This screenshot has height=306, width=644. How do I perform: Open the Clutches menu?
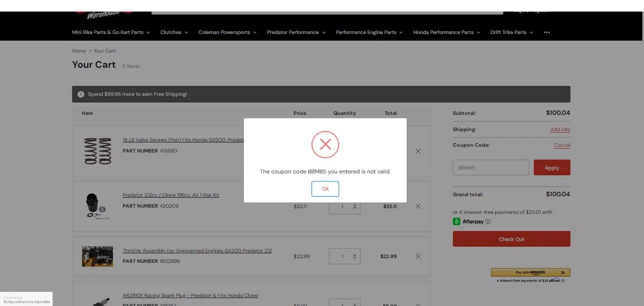(171, 32)
